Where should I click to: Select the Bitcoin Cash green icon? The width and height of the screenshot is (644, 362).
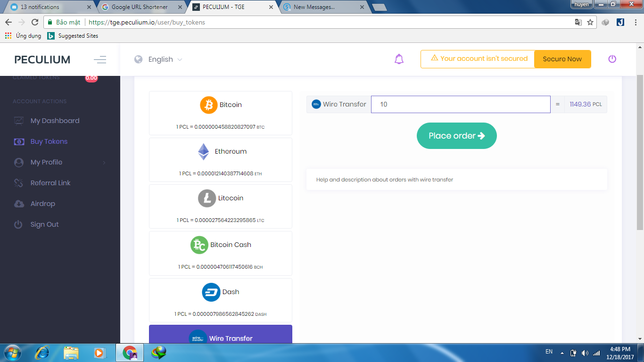click(199, 245)
